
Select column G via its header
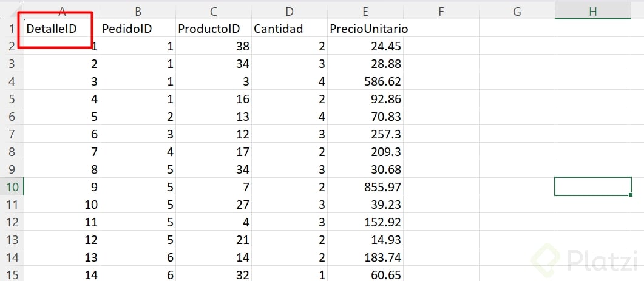pos(517,11)
